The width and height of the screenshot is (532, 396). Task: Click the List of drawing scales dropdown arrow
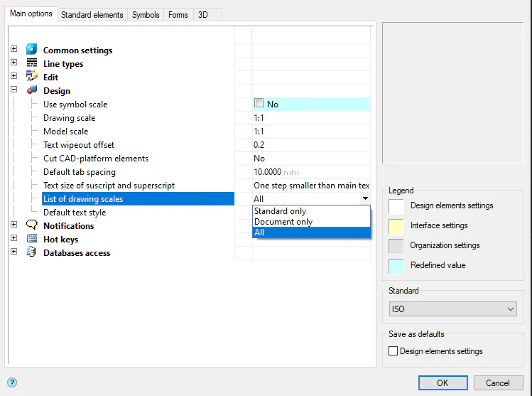pyautogui.click(x=365, y=198)
